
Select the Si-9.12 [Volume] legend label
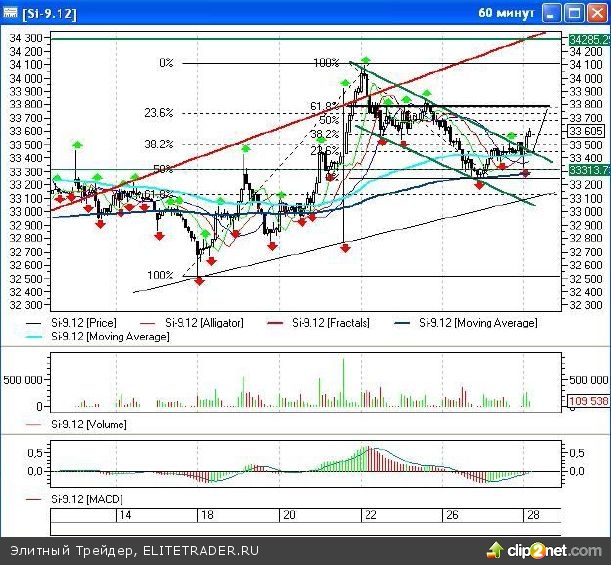[87, 424]
